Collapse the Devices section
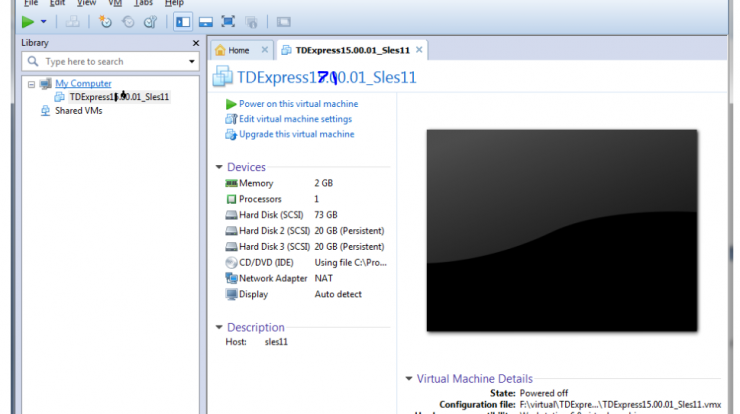This screenshot has height=414, width=740. click(219, 167)
